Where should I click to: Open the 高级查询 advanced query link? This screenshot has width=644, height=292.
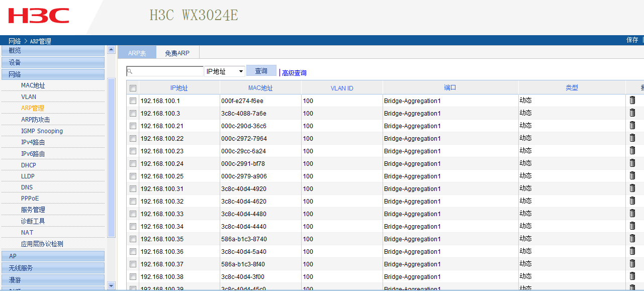pyautogui.click(x=294, y=73)
